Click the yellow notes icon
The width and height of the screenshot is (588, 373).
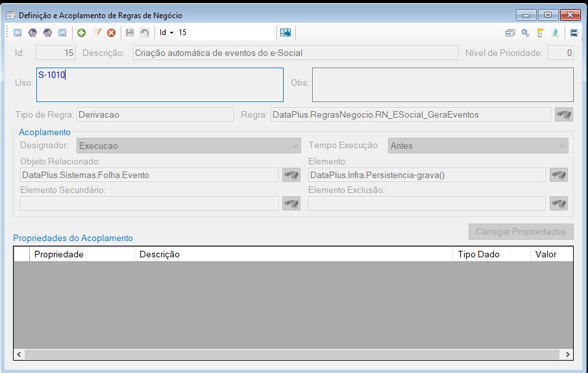point(540,32)
